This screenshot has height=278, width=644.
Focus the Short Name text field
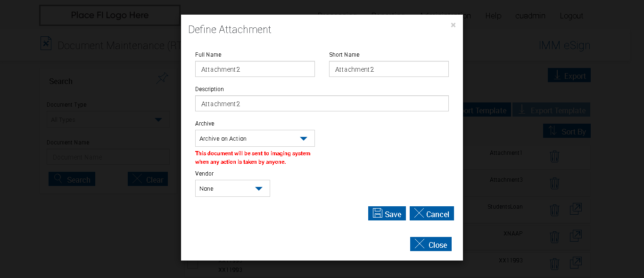pyautogui.click(x=388, y=69)
